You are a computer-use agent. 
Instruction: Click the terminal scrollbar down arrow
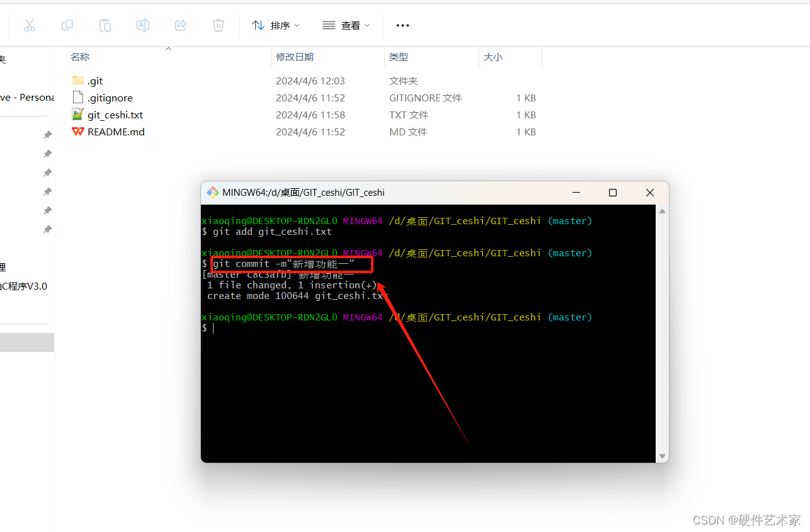(x=662, y=456)
